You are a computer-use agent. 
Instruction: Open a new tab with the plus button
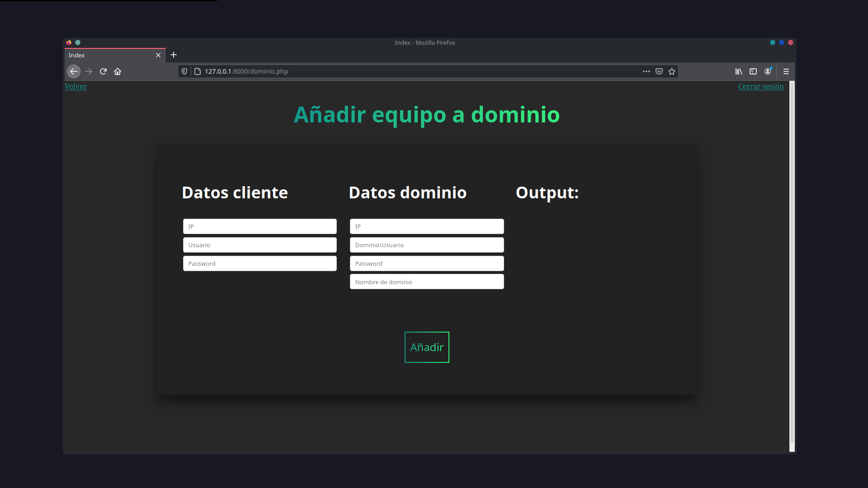pos(174,55)
